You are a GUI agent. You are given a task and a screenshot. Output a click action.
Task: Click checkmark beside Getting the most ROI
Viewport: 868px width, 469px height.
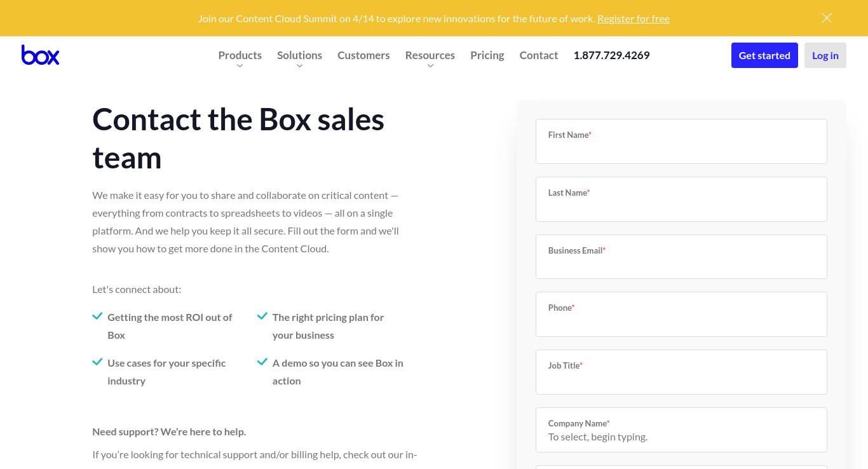(x=97, y=316)
